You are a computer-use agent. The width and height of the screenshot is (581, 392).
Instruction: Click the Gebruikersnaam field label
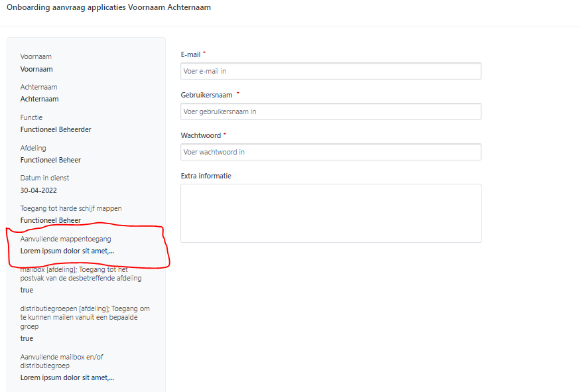tap(206, 95)
